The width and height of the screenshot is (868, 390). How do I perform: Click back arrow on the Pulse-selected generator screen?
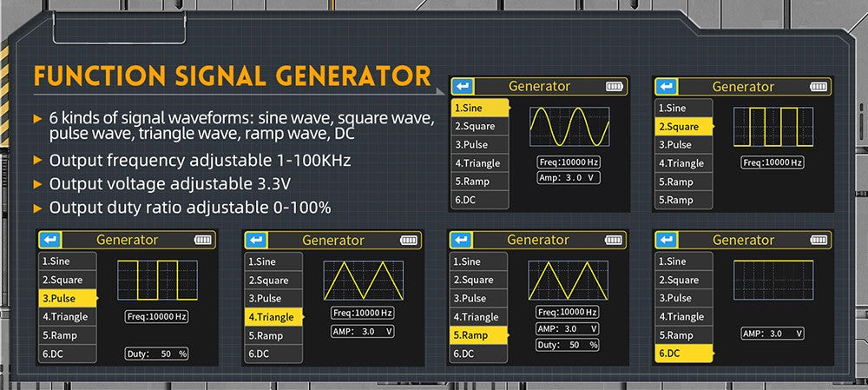50,241
